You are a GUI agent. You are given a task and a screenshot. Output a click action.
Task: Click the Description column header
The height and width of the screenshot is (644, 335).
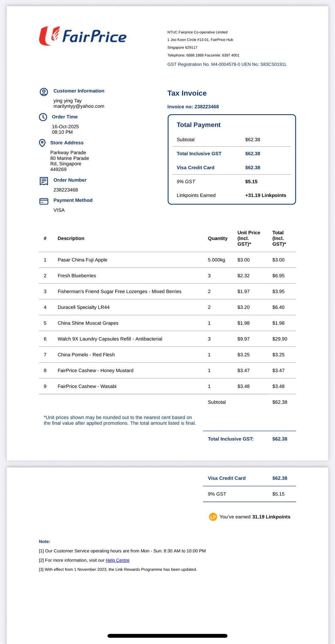tap(71, 238)
